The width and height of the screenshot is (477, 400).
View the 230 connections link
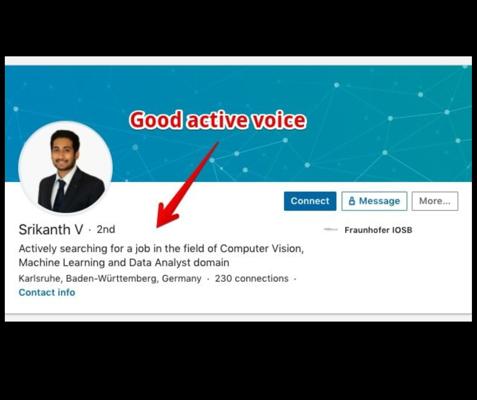(252, 278)
